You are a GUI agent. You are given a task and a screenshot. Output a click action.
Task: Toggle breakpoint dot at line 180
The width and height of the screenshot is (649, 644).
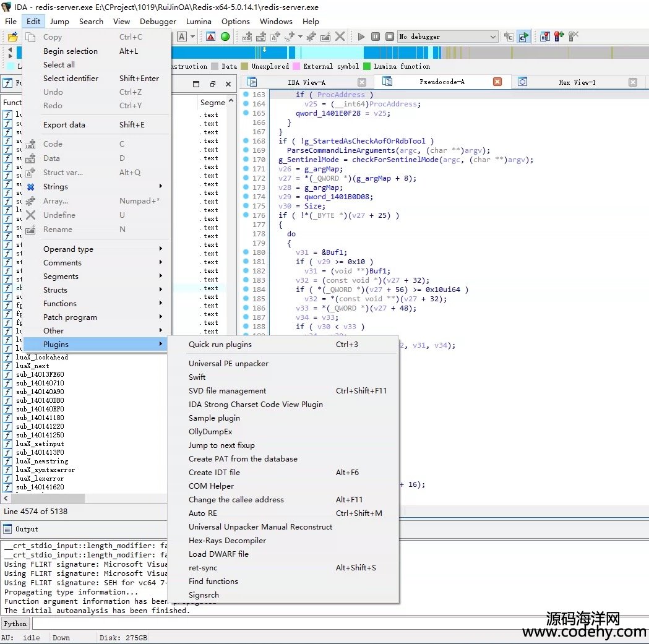(246, 252)
